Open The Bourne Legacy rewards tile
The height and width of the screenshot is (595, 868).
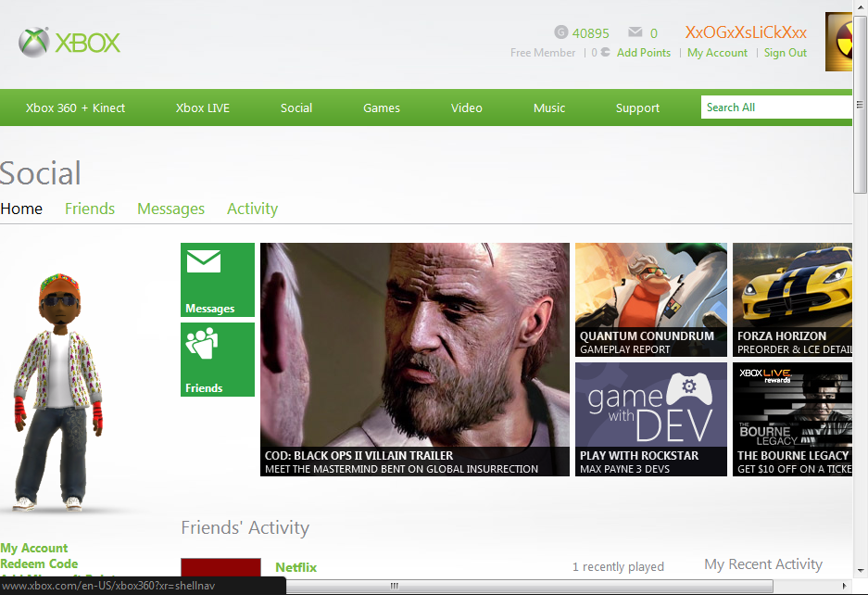[x=793, y=420]
